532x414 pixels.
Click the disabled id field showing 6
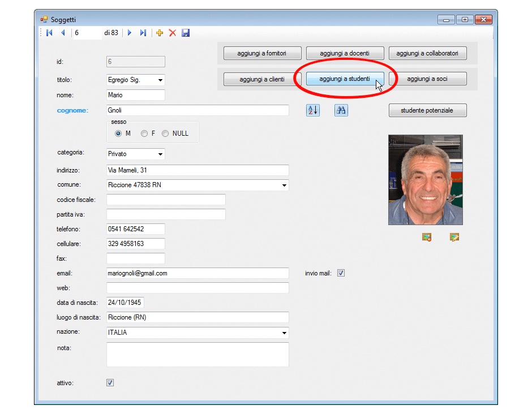(136, 62)
